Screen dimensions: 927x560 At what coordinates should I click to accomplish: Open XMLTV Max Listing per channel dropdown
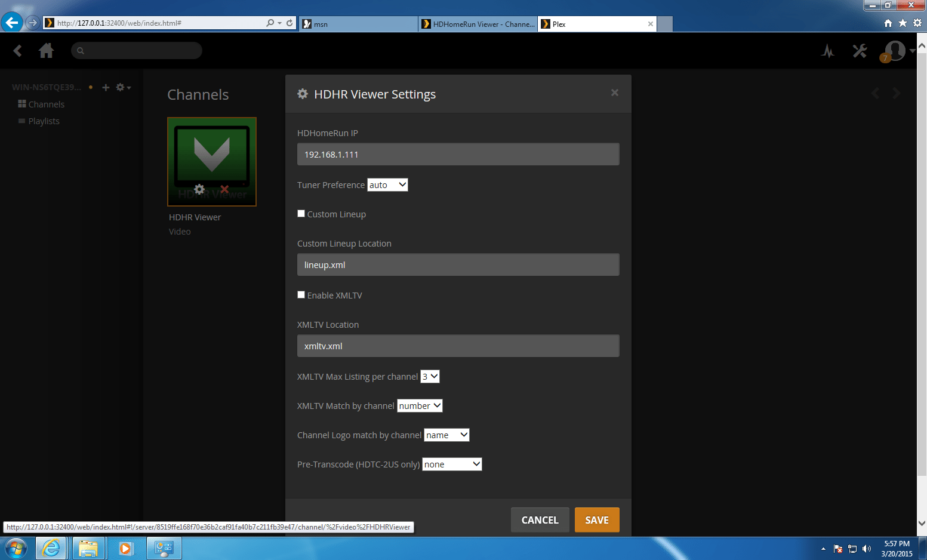click(430, 377)
